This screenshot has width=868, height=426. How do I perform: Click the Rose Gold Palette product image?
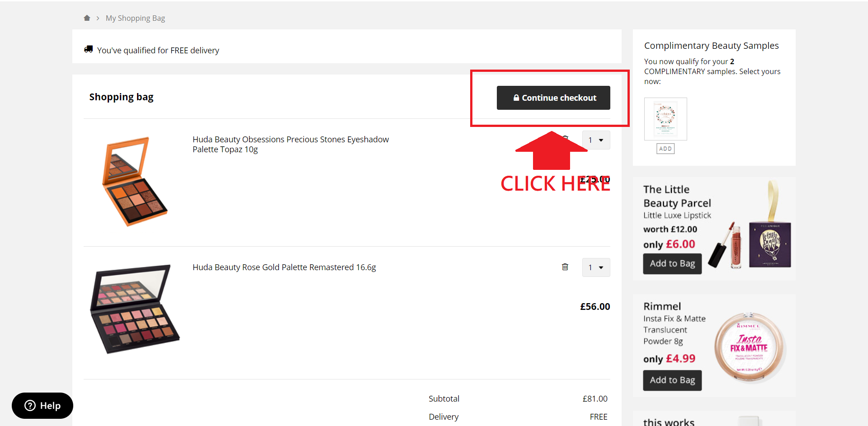tap(135, 309)
